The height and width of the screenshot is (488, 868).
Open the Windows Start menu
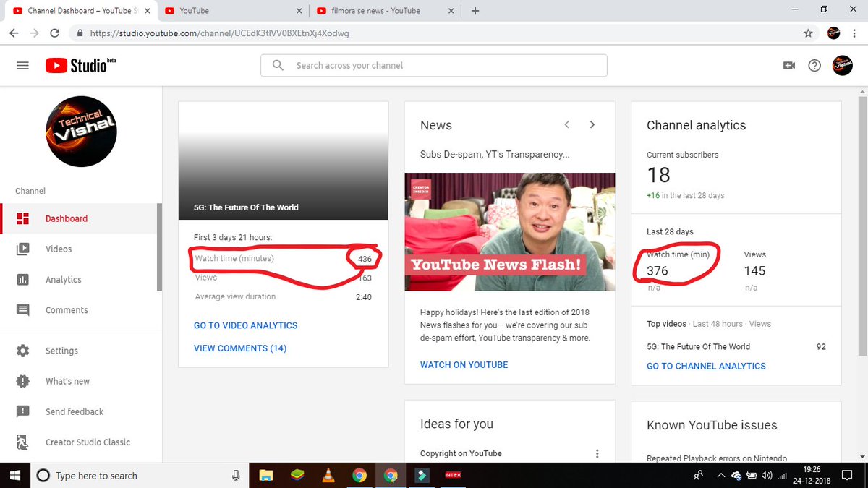click(x=16, y=475)
